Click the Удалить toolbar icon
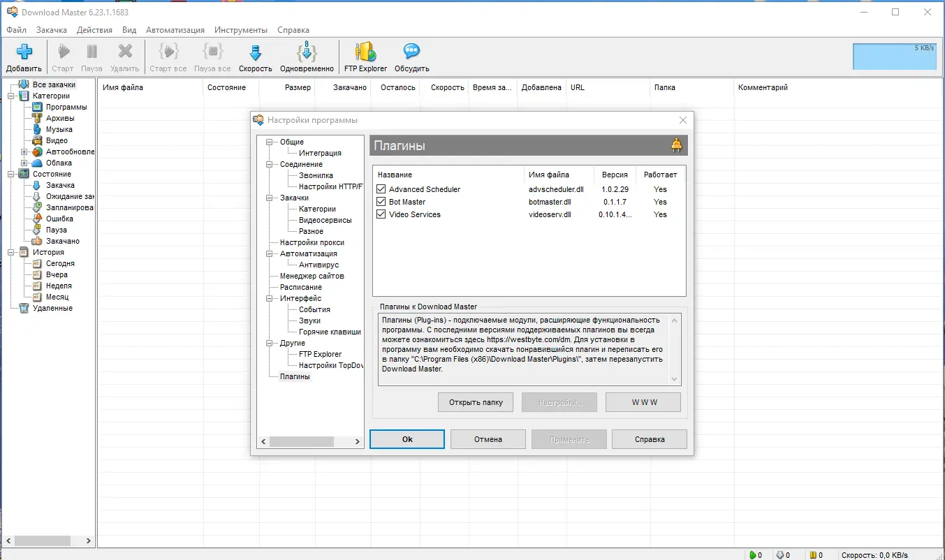This screenshot has width=945, height=560. pos(125,52)
